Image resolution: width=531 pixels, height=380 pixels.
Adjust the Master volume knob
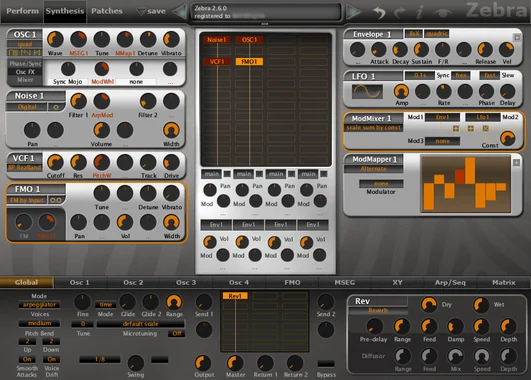click(x=235, y=363)
